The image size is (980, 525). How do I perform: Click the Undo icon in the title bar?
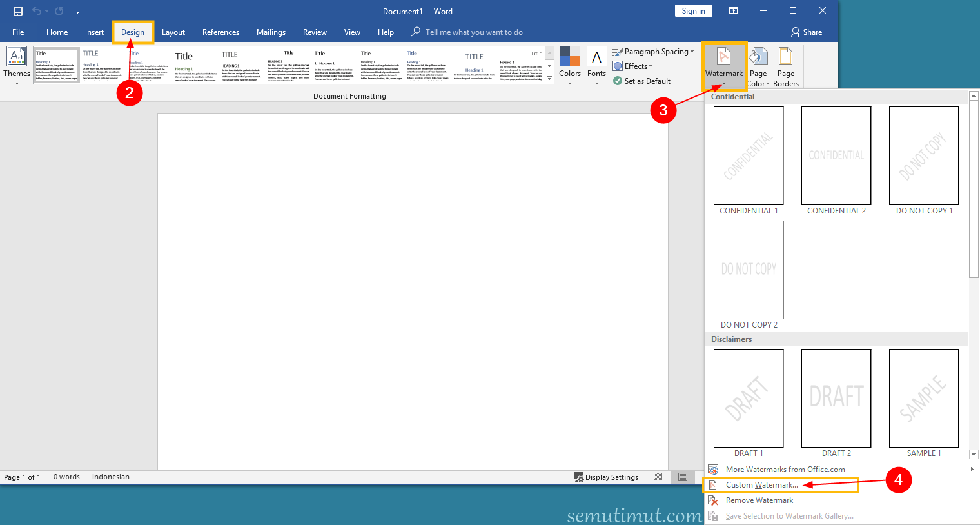tap(37, 11)
